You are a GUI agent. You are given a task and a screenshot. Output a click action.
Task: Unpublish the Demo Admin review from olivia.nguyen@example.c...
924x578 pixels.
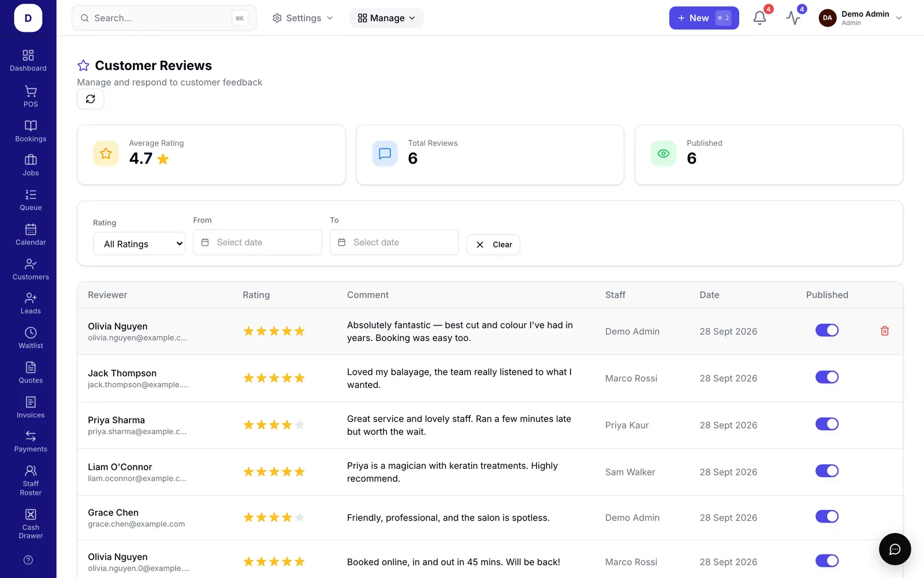coord(826,330)
